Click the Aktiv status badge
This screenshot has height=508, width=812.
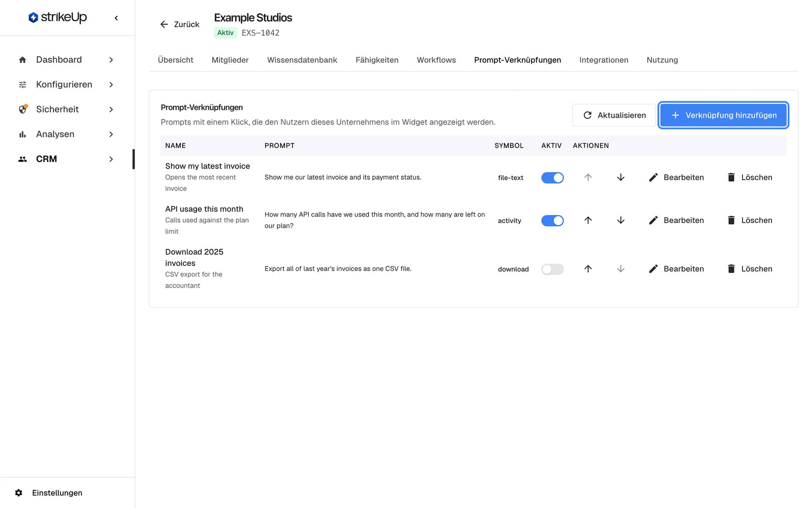(225, 33)
